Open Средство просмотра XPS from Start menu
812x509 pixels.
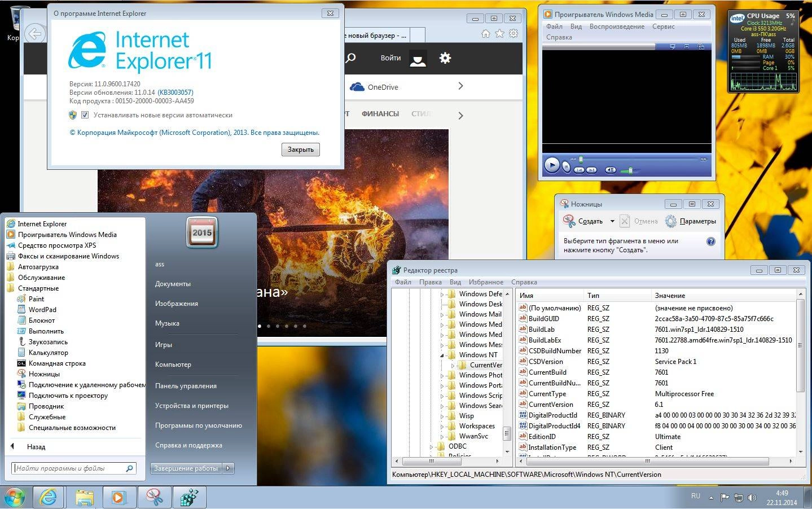[x=56, y=245]
